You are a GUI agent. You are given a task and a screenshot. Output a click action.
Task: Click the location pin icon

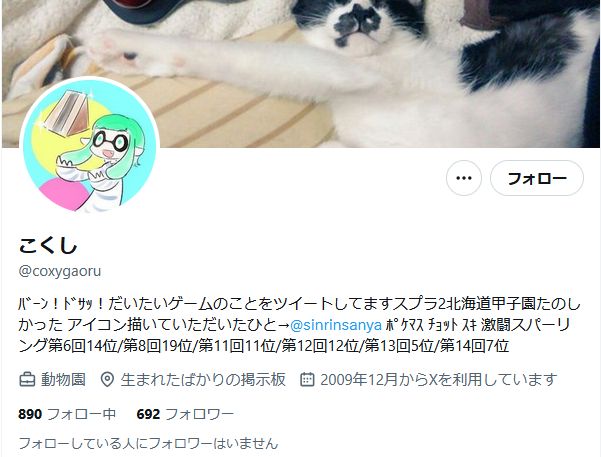pyautogui.click(x=107, y=380)
